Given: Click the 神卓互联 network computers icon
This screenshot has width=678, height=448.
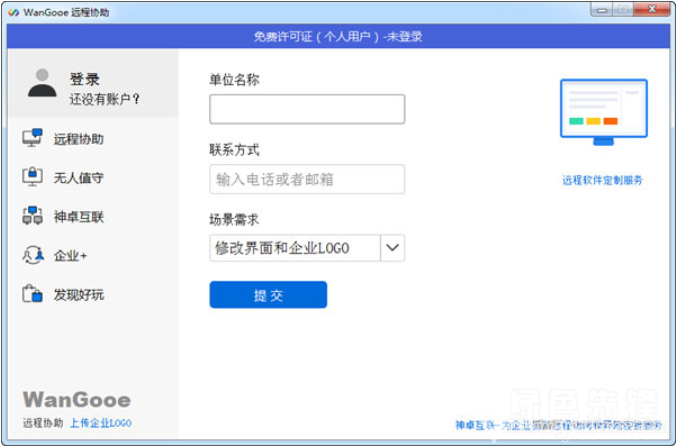Looking at the screenshot, I should 32,216.
